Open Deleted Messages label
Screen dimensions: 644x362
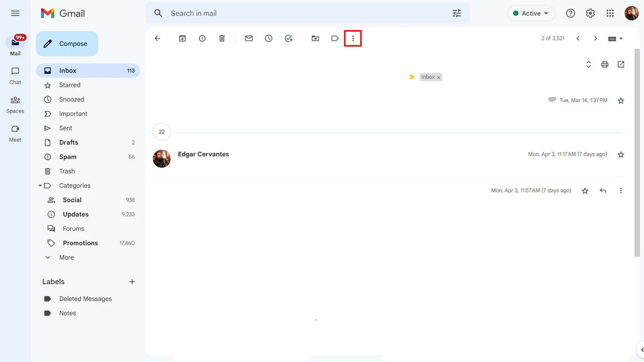tap(88, 299)
